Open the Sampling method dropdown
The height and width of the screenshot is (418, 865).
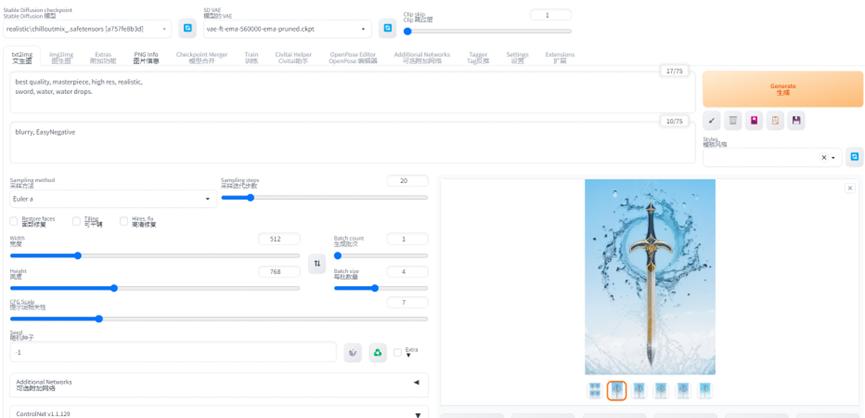pos(113,199)
